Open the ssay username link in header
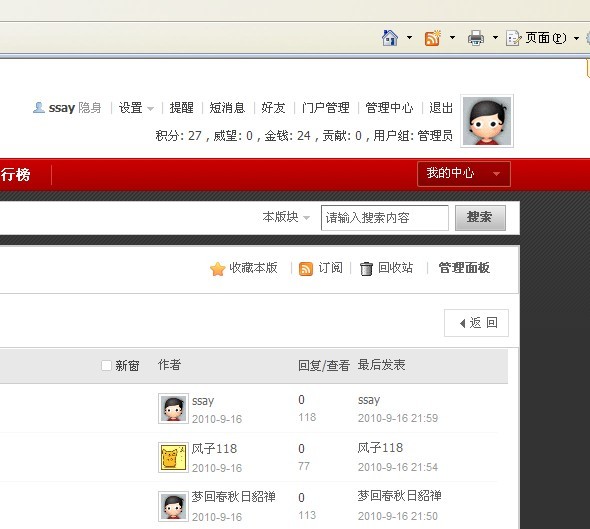 pyautogui.click(x=62, y=108)
